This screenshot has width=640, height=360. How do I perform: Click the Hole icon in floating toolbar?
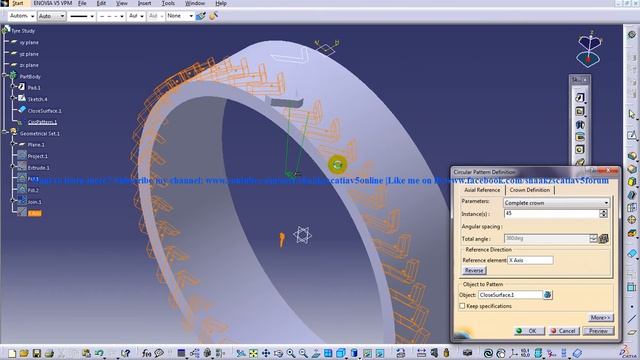click(x=580, y=149)
